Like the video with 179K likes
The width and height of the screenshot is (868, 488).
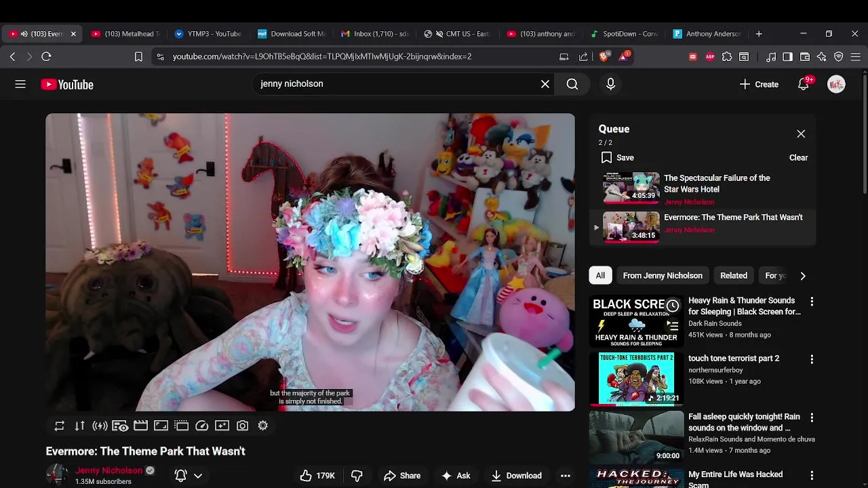pos(317,476)
